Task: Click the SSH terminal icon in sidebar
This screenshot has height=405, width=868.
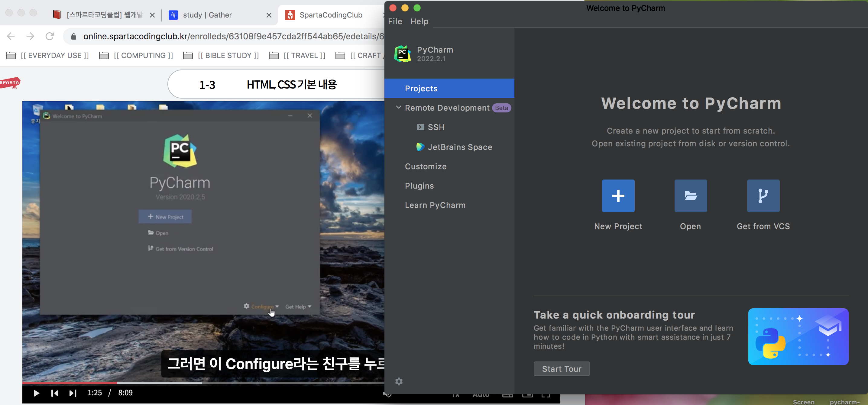Action: pyautogui.click(x=420, y=127)
